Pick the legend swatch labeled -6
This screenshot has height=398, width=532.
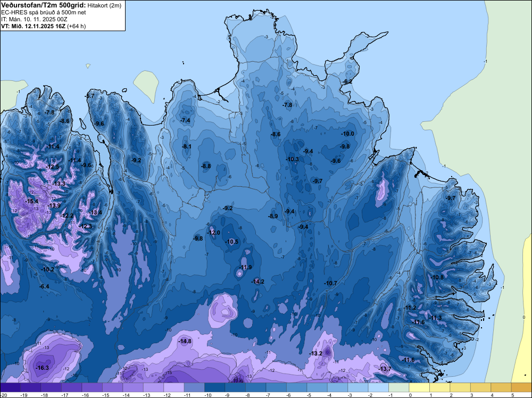(296, 387)
